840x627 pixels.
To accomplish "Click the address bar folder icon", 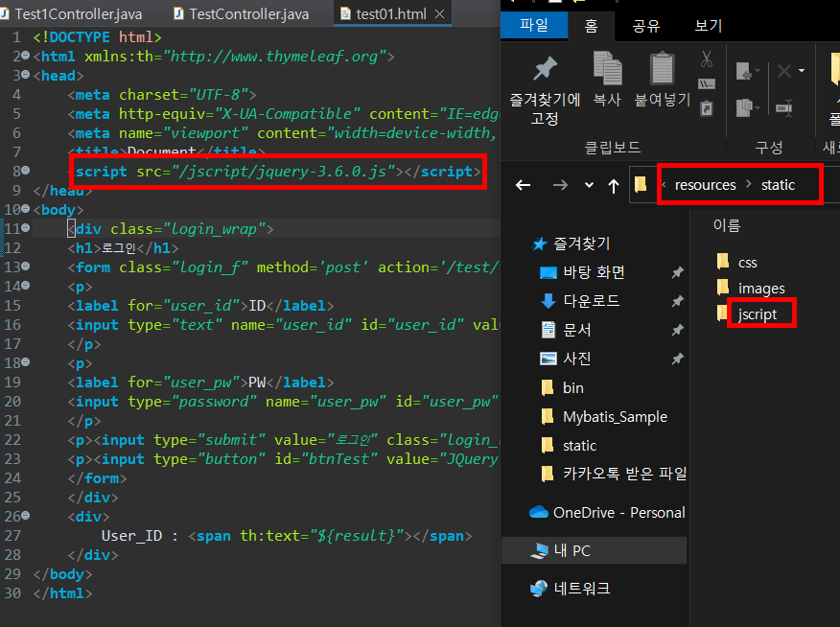I will 641,184.
